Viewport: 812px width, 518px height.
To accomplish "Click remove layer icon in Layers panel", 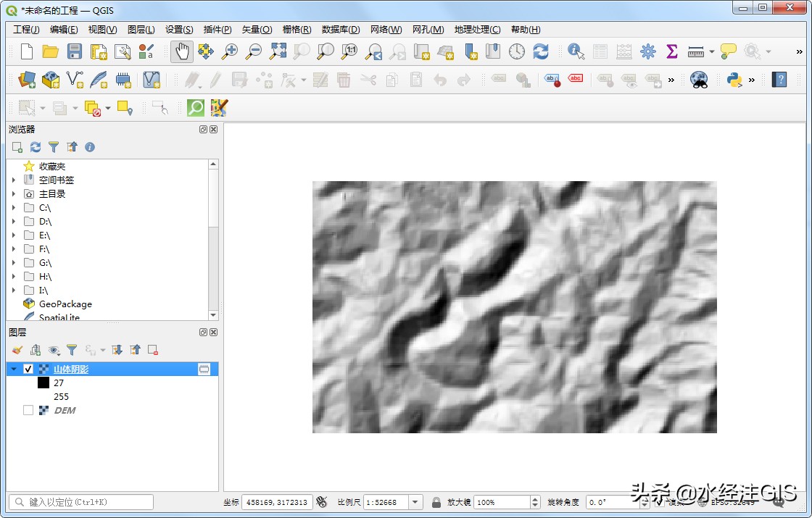I will [153, 351].
